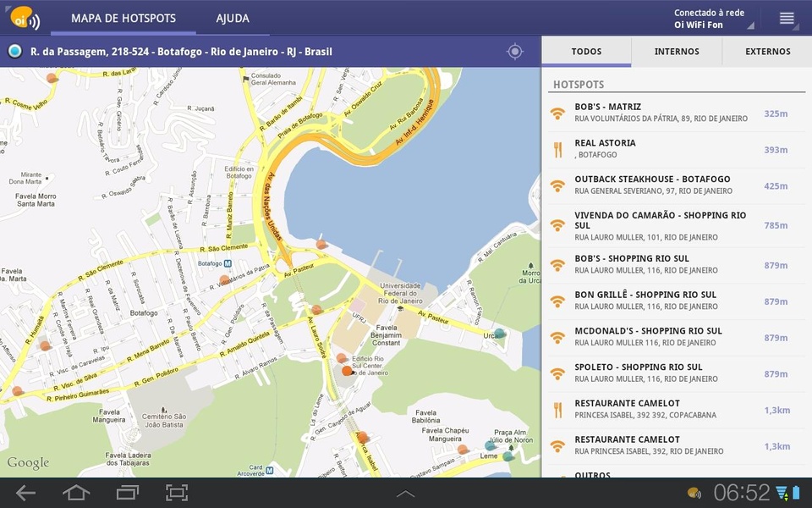
Task: Tap WiFi icon beside Vivenda do Camarão
Action: click(557, 225)
